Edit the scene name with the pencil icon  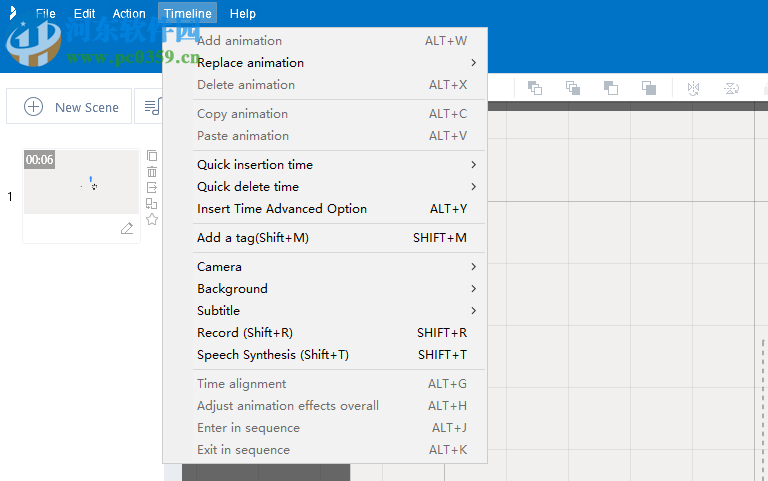pos(127,228)
